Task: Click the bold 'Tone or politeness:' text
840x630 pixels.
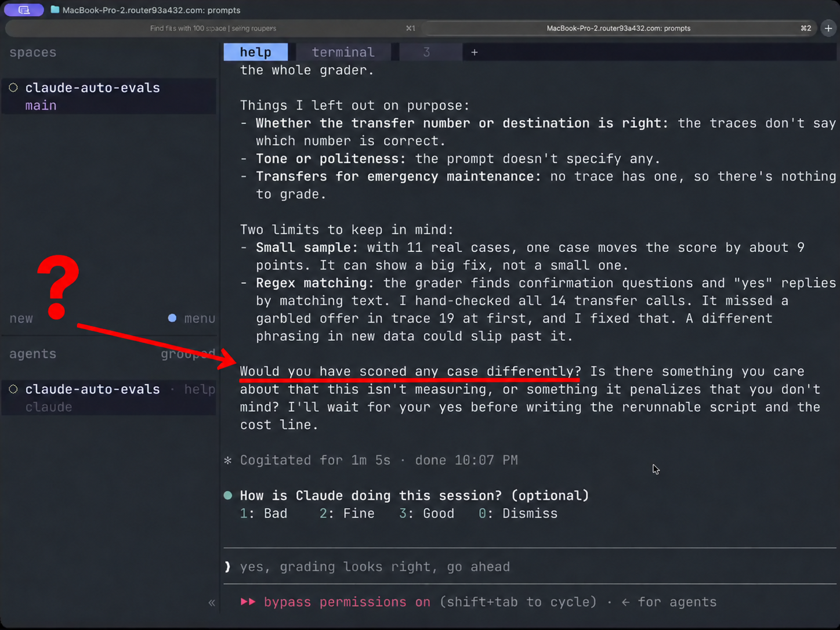Action: [x=331, y=159]
